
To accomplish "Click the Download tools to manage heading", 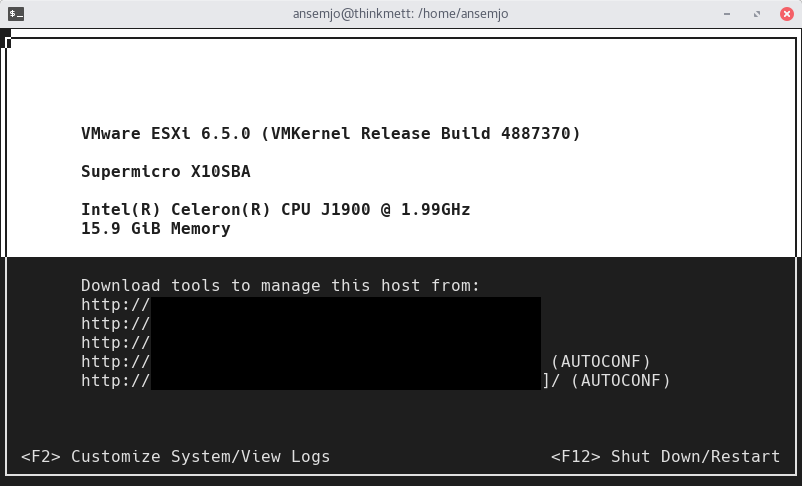I will point(280,286).
